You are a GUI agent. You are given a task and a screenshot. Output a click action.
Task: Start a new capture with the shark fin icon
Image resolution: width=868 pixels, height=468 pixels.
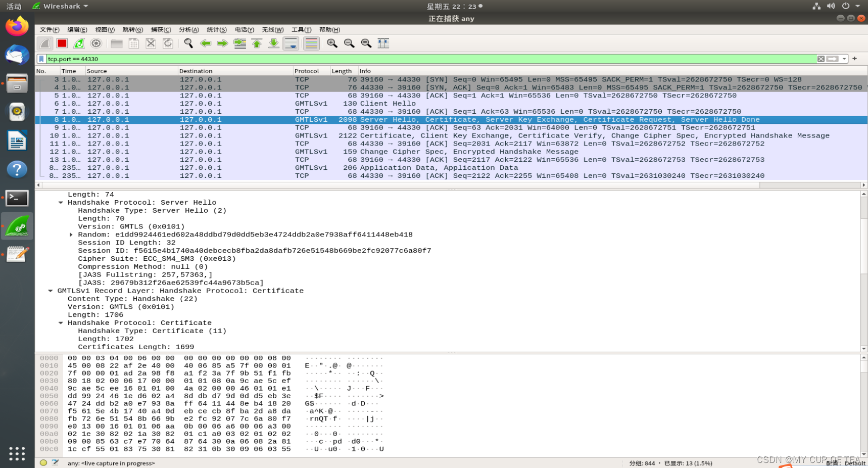tap(45, 43)
